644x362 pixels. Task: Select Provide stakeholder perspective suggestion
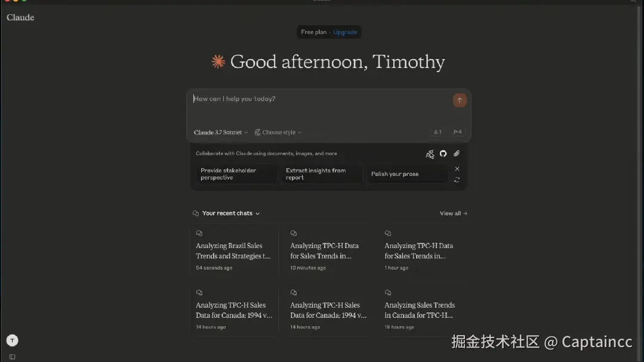(x=236, y=174)
